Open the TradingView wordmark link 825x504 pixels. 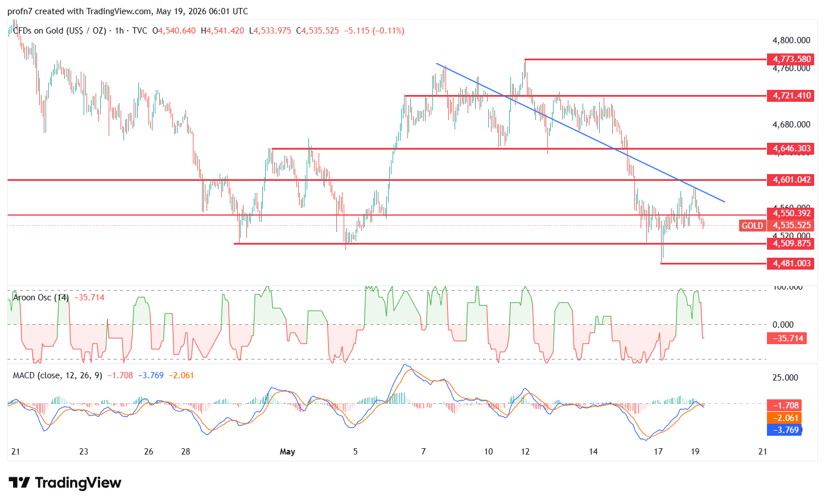78,483
